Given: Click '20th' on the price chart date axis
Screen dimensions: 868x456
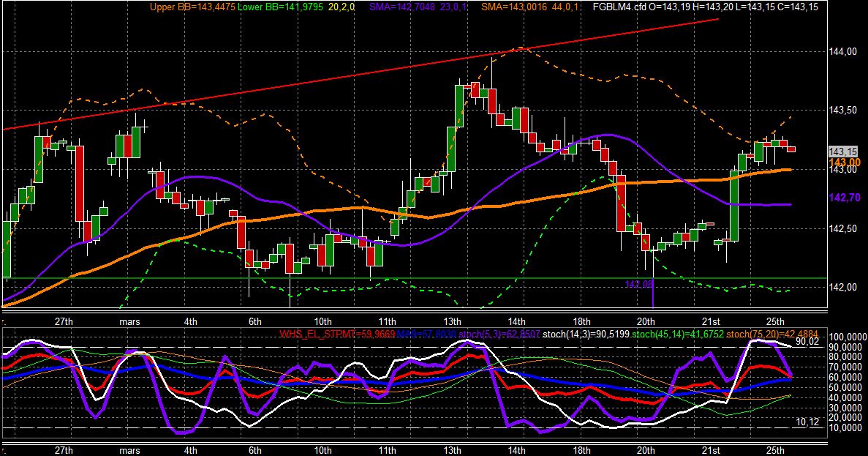Looking at the screenshot, I should [x=646, y=321].
